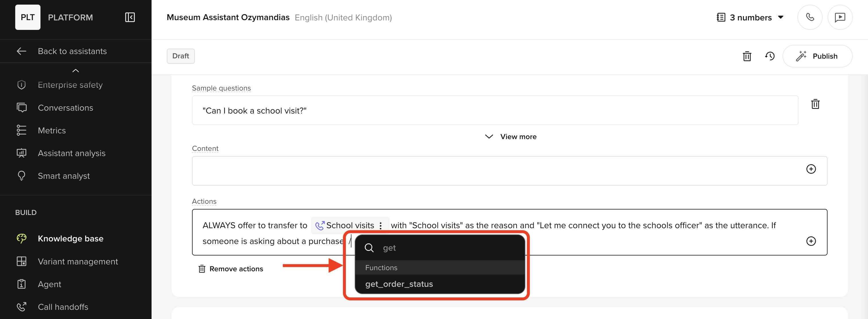Open Variant management

[x=78, y=261]
